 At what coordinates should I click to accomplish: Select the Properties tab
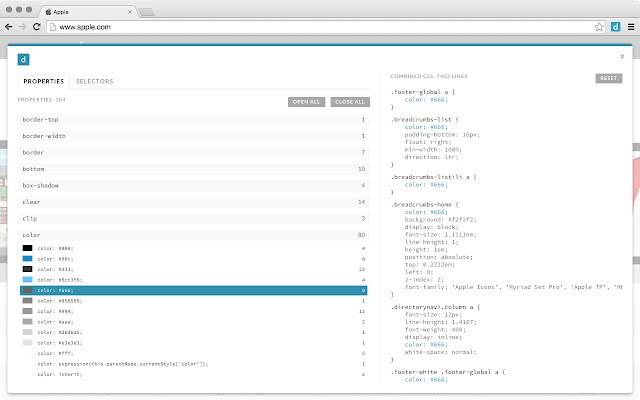tap(44, 81)
